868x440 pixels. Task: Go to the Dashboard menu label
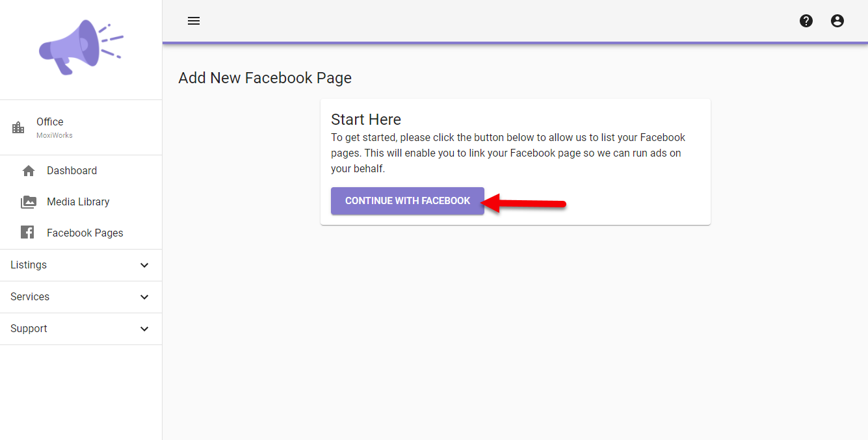click(x=72, y=171)
